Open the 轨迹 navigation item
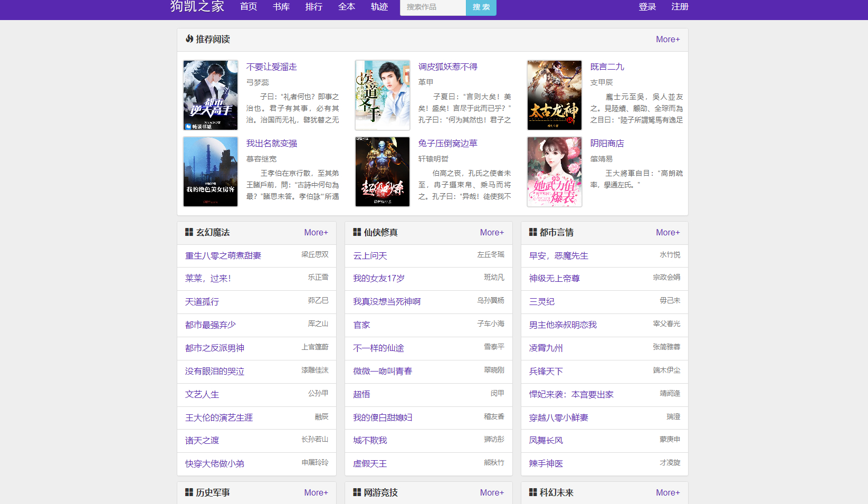 pyautogui.click(x=379, y=7)
